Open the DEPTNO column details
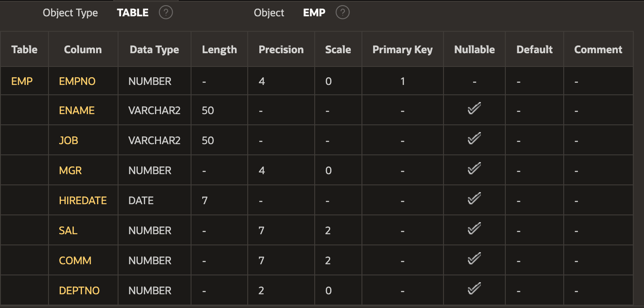This screenshot has width=644, height=308. coord(78,290)
